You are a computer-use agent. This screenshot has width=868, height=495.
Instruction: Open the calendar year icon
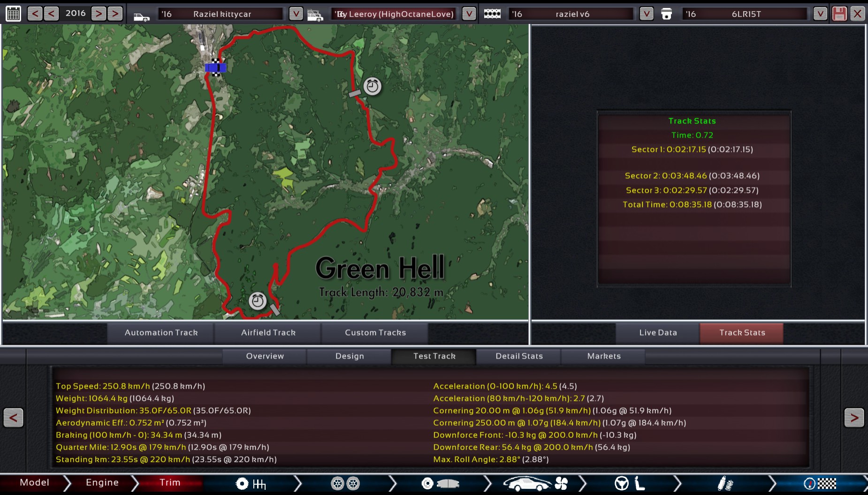click(13, 14)
